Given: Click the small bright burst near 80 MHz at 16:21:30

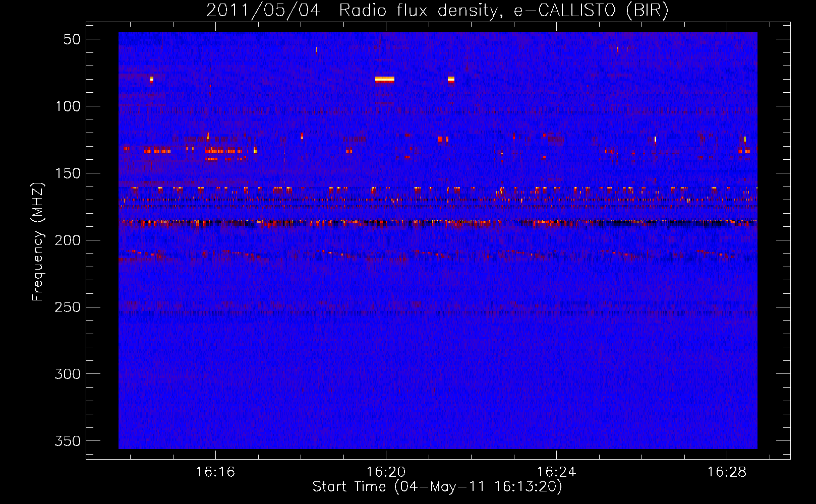Looking at the screenshot, I should [451, 79].
